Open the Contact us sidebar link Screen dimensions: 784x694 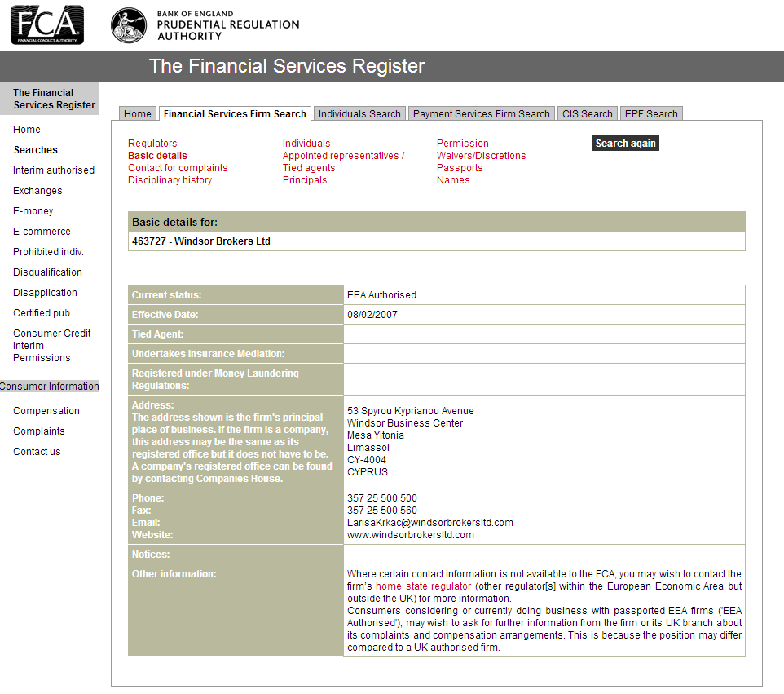coord(37,451)
